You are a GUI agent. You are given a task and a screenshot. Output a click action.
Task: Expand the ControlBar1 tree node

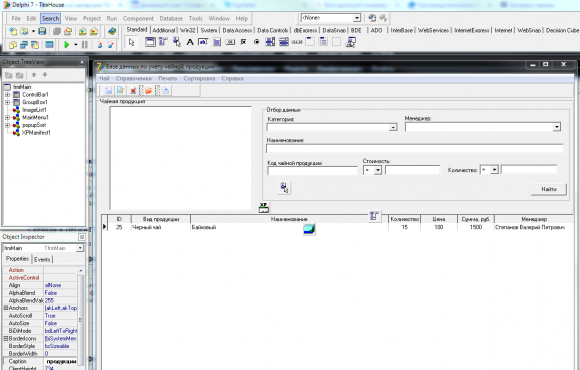[x=7, y=95]
